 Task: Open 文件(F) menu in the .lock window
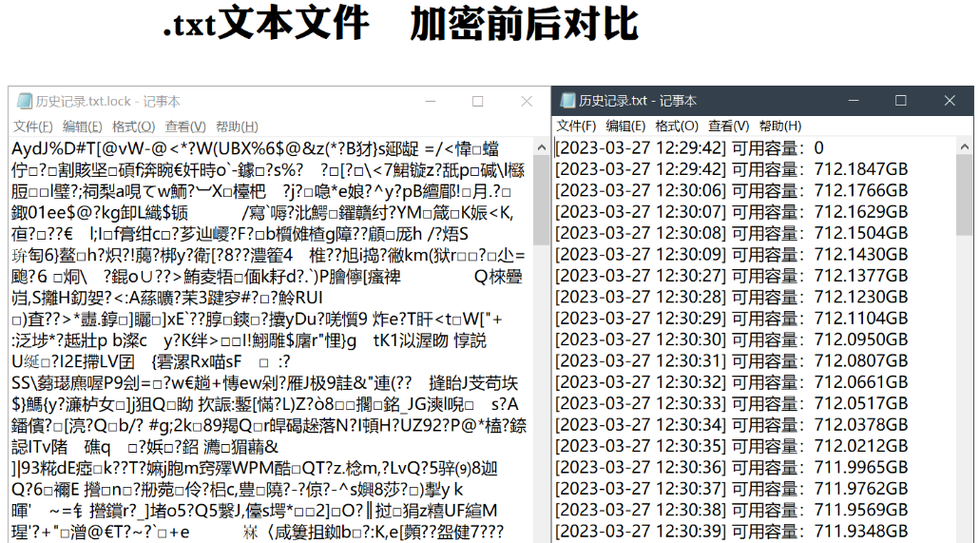coord(32,126)
